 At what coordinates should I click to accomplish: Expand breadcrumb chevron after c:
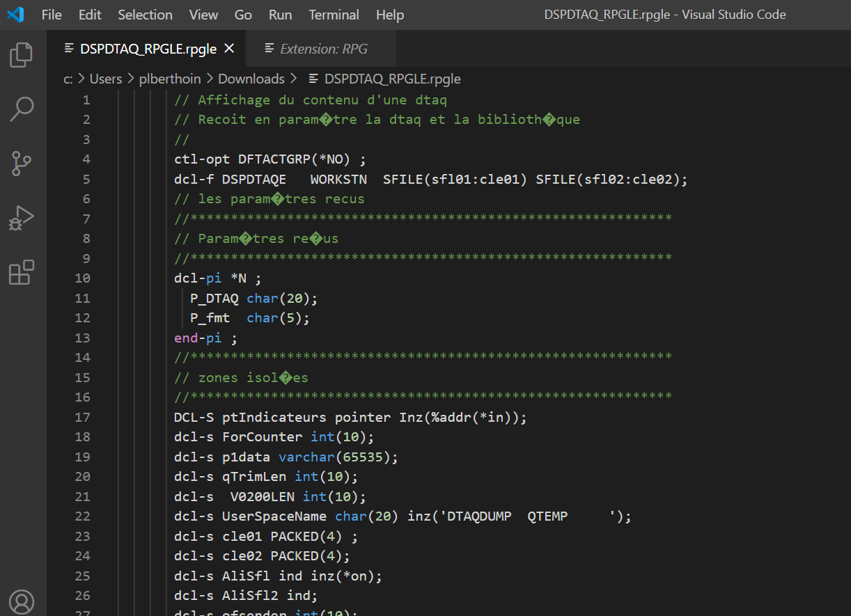[81, 79]
